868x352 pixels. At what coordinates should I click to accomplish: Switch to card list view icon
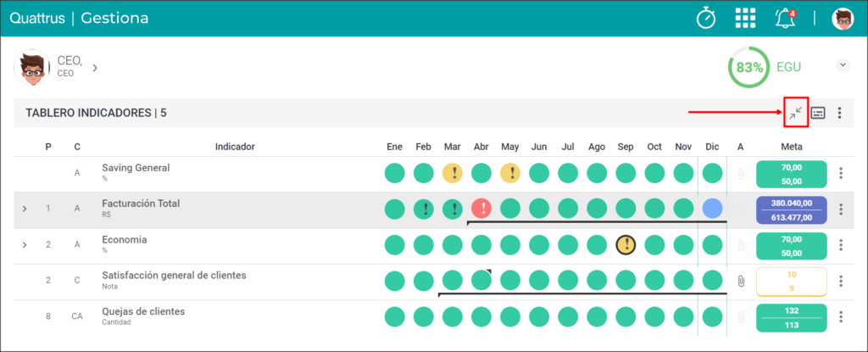point(818,113)
